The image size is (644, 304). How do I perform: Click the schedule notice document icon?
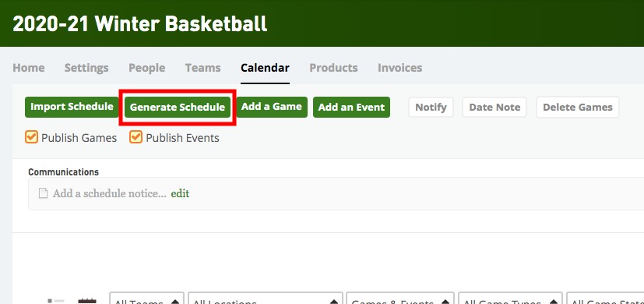pos(43,193)
